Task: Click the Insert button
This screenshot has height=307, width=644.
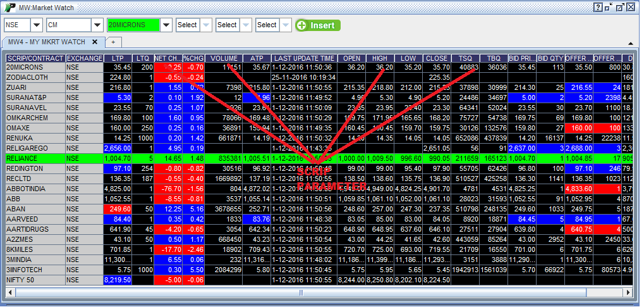Action: 318,25
